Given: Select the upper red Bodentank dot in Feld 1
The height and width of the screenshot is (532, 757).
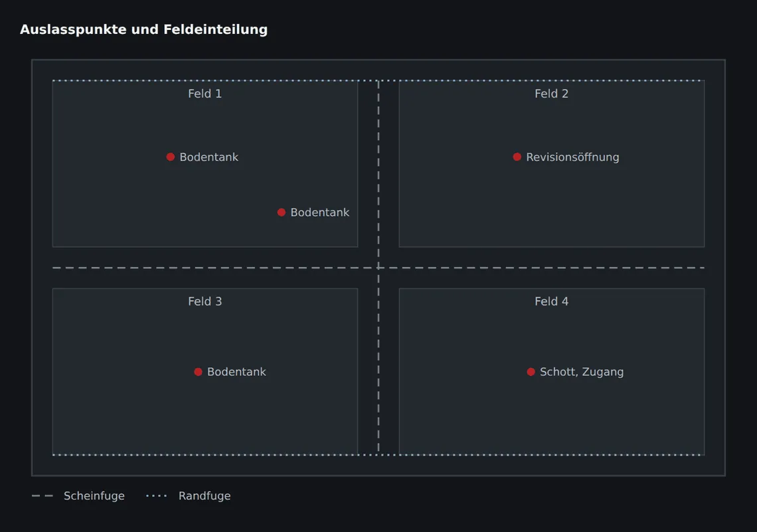Looking at the screenshot, I should 171,157.
